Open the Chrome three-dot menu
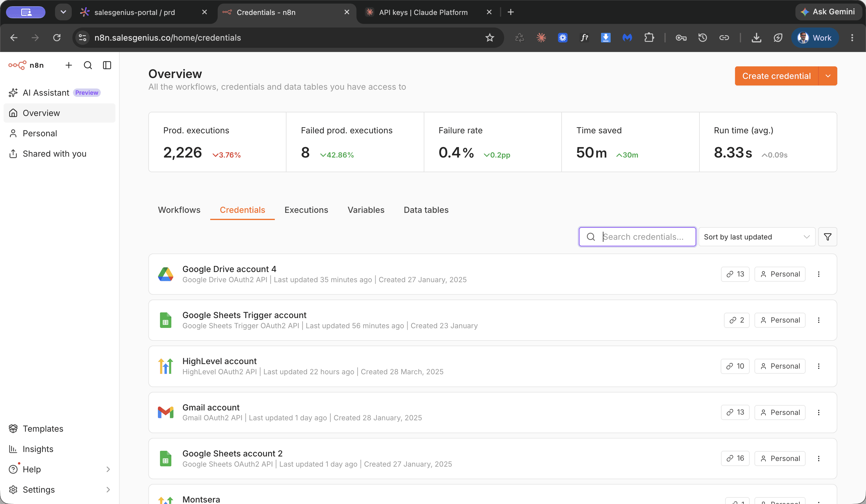The image size is (866, 504). pos(852,38)
